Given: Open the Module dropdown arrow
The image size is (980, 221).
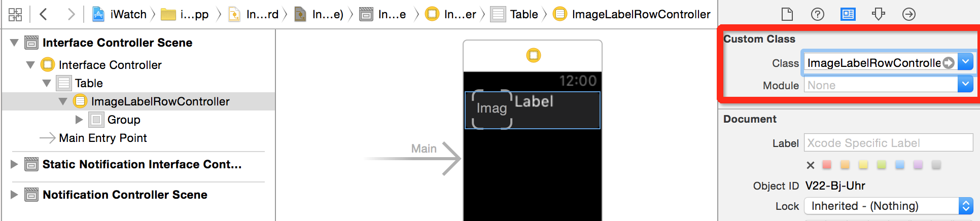Looking at the screenshot, I should coord(965,84).
